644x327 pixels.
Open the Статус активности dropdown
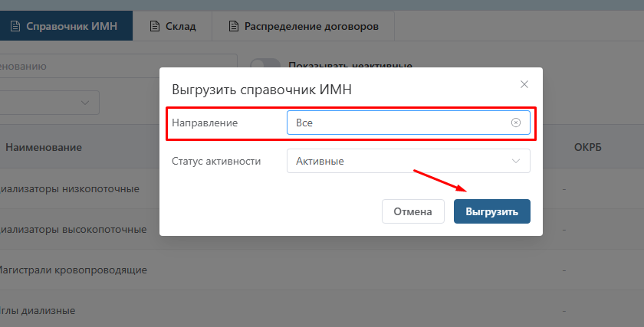408,161
